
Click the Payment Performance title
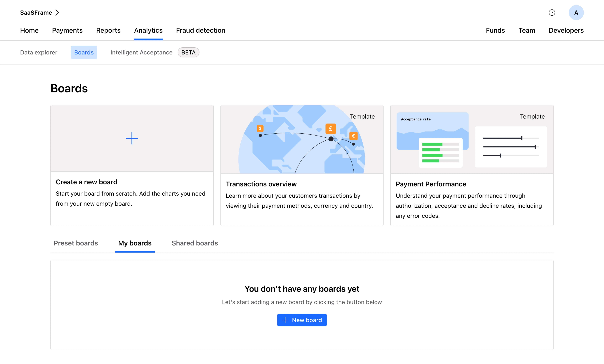(431, 184)
